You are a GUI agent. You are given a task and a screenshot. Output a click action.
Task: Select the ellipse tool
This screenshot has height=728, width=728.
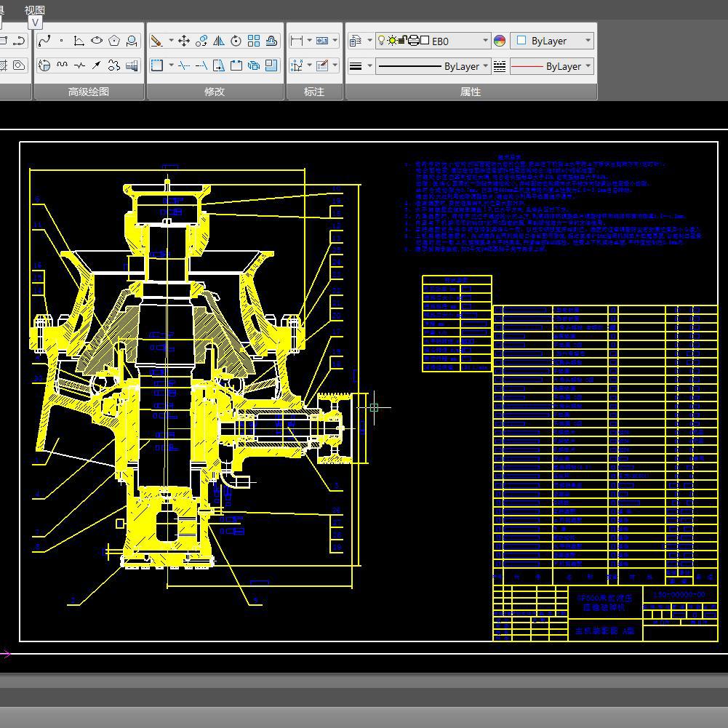coord(97,41)
